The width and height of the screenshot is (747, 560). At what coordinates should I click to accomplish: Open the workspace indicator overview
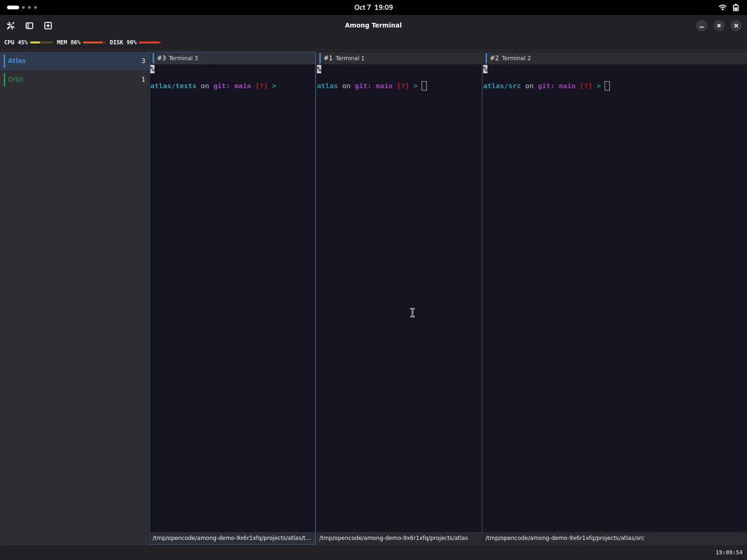click(x=22, y=7)
